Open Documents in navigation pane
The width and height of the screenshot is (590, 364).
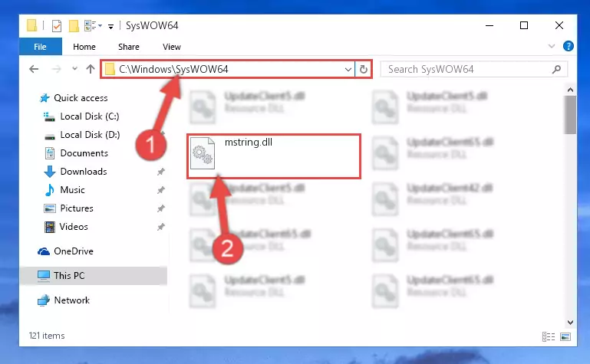[x=84, y=153]
